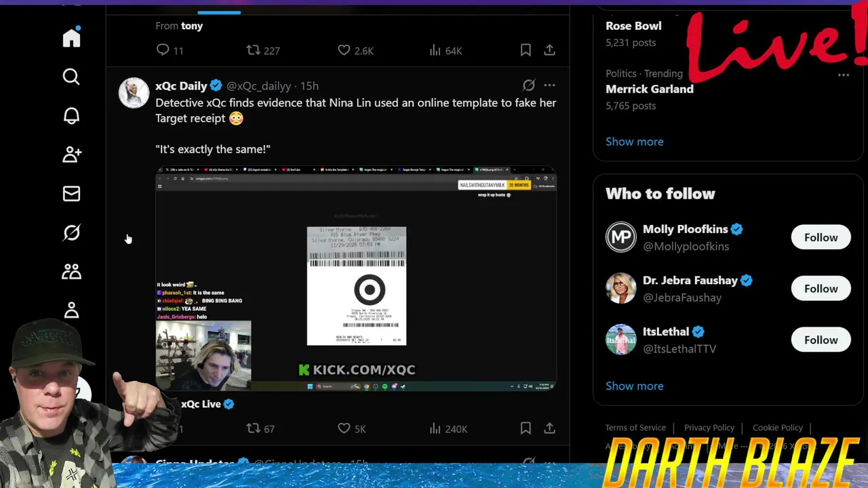Repost the xQc Daily post with 67 reposts
The image size is (868, 488).
260,428
